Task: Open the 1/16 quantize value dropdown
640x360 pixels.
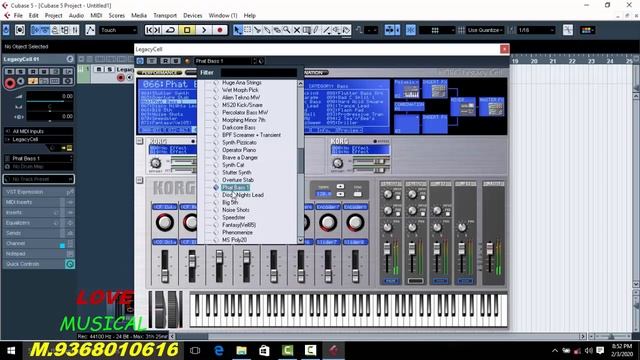Action: point(536,30)
